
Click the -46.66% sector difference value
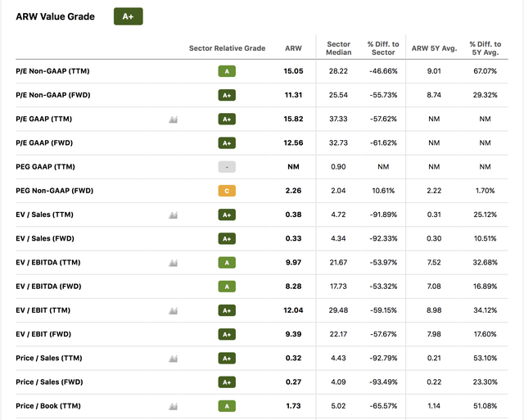(x=383, y=71)
